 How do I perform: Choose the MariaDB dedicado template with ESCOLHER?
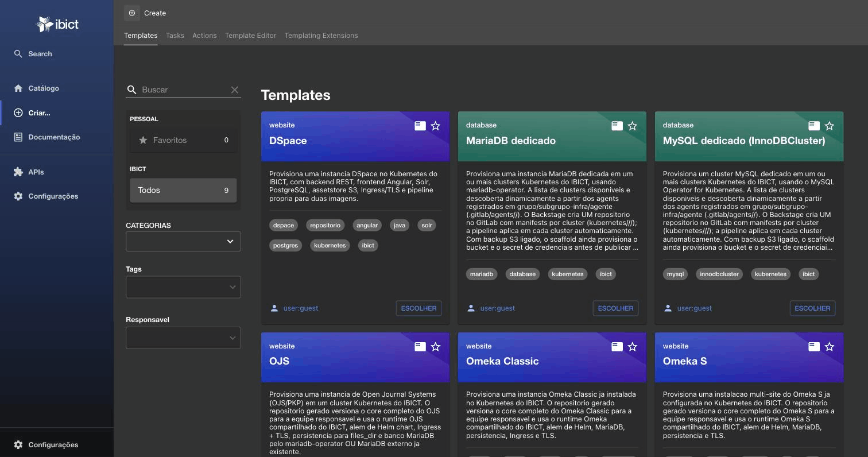point(615,308)
